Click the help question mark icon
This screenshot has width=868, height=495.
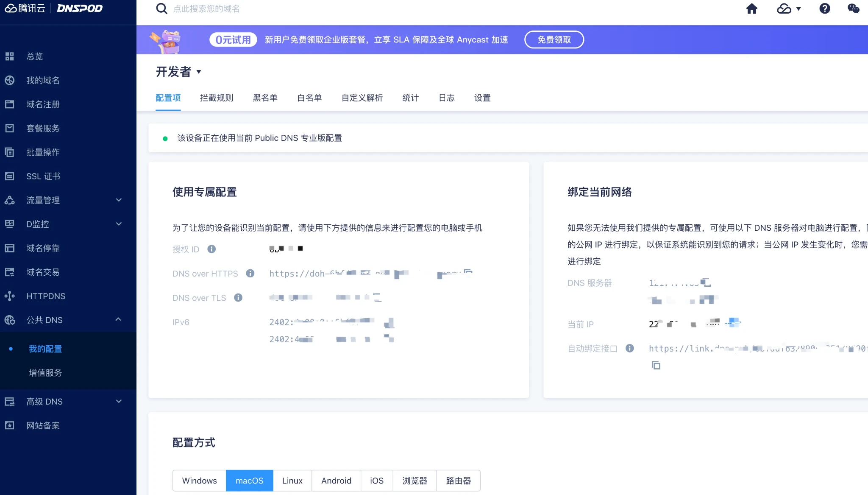[824, 9]
